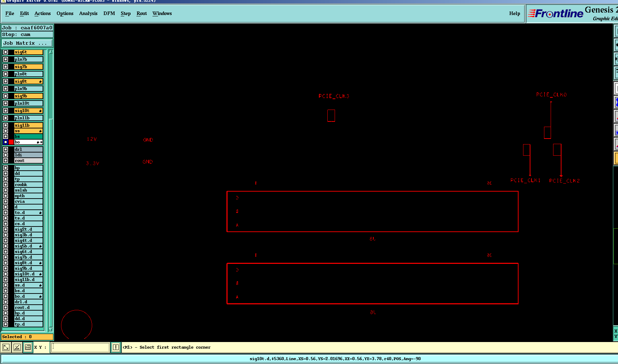Click the exclamation mark icon by the coordinate field

tap(116, 347)
